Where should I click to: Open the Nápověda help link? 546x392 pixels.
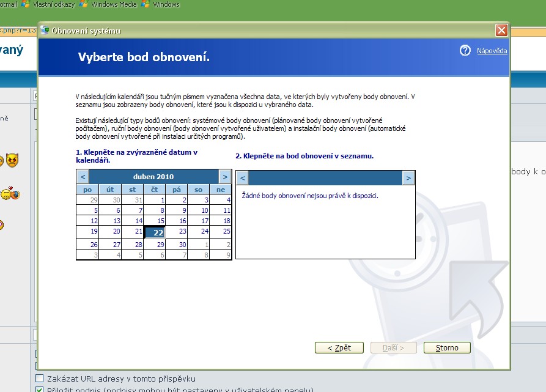click(x=492, y=51)
